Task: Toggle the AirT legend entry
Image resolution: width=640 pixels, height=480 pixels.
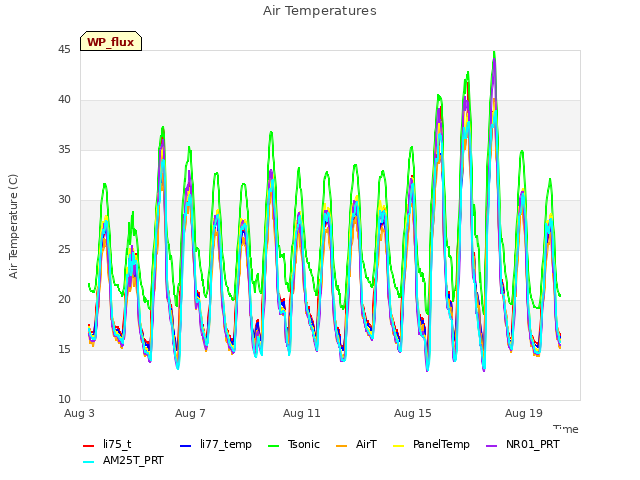Action: coord(356,444)
